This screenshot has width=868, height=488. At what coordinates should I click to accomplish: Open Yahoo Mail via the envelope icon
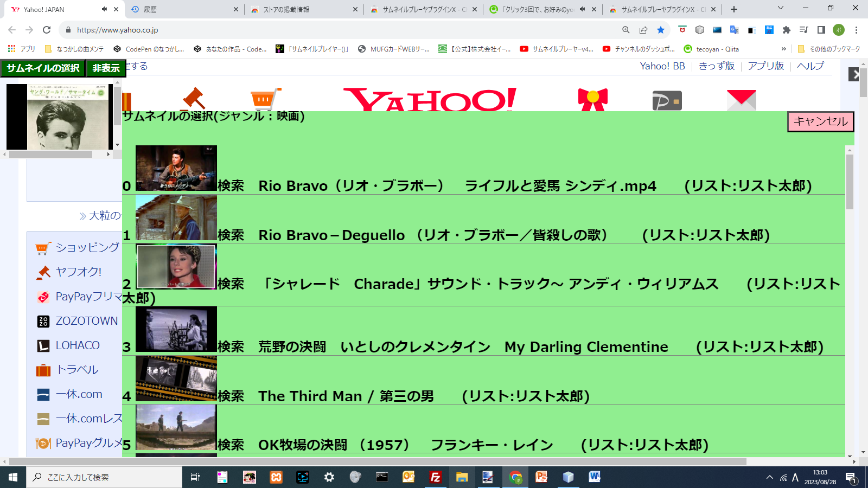click(742, 99)
